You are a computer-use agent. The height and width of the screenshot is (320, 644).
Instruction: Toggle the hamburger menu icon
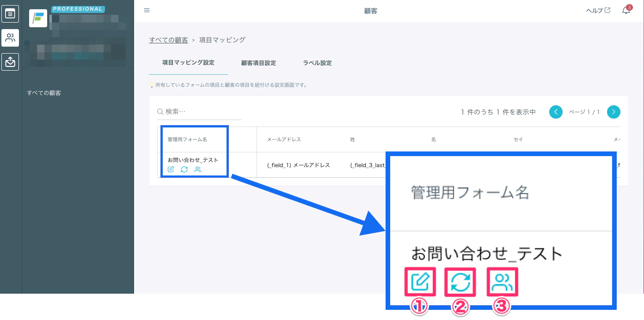click(147, 10)
